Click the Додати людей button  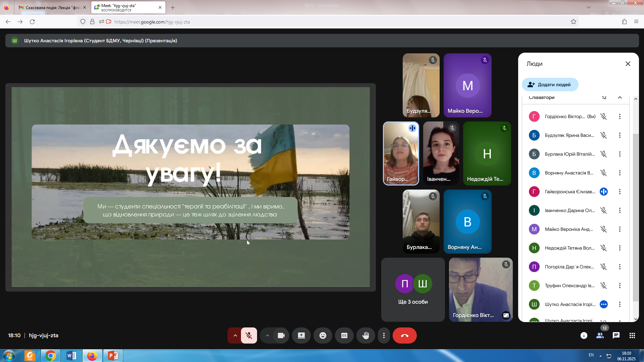(x=550, y=85)
